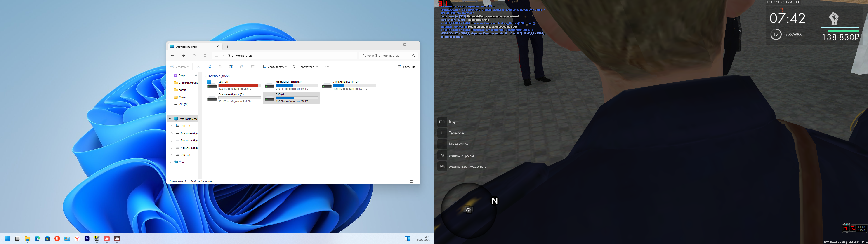Collapse the Жесткие диски group

coord(205,76)
